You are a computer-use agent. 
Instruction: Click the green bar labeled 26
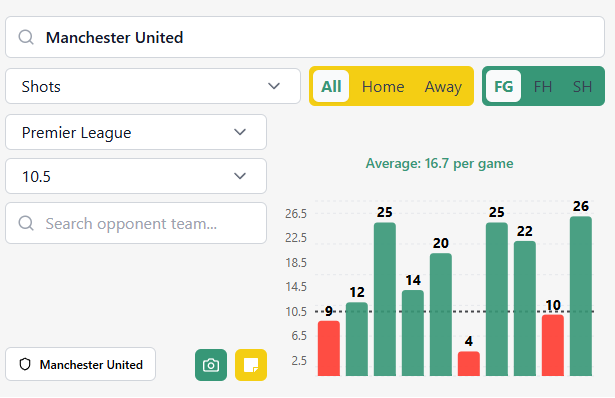pyautogui.click(x=581, y=296)
